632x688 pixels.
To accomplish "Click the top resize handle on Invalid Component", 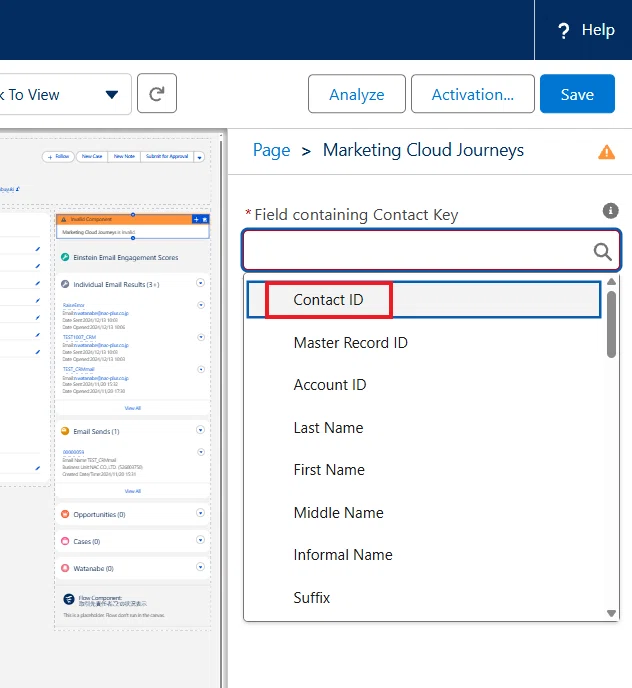I will [x=133, y=215].
